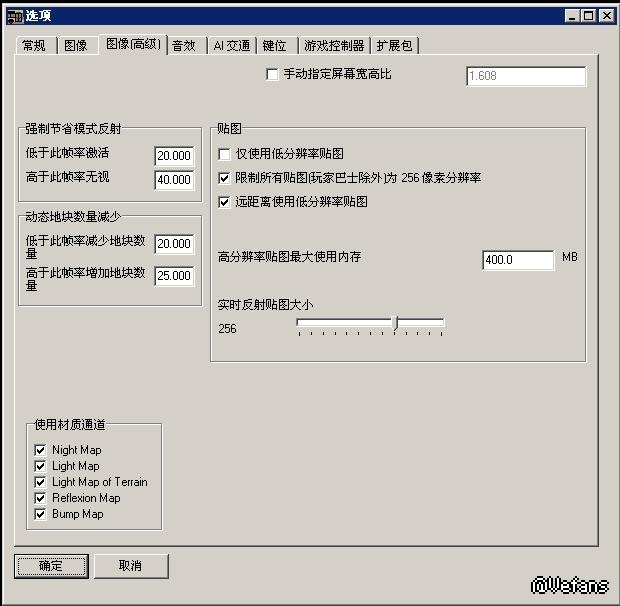The width and height of the screenshot is (620, 606).
Task: Uncheck 远距离使用低分辨率贴图 option
Action: pos(224,202)
